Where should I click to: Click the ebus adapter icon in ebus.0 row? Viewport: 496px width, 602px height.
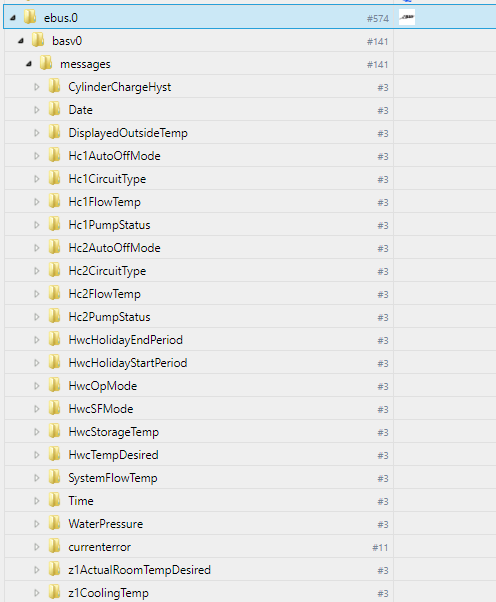pos(407,17)
